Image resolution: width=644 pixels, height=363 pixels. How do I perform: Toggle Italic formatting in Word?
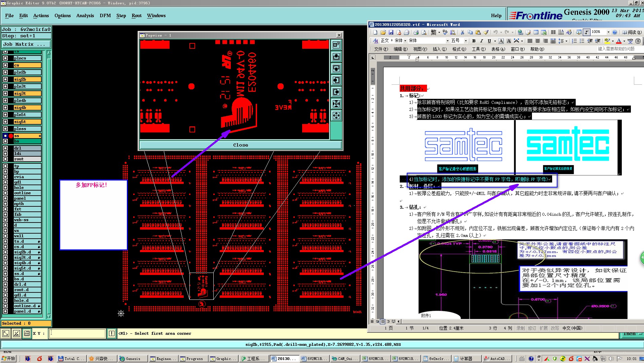481,41
